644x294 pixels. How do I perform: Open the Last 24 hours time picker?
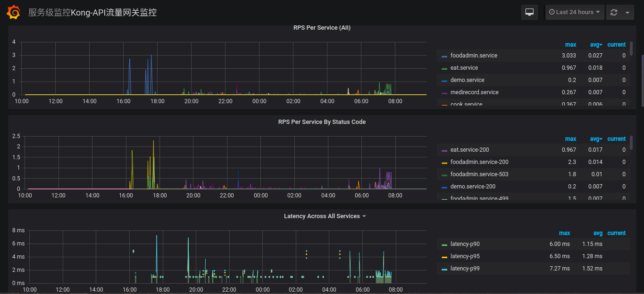pyautogui.click(x=574, y=12)
